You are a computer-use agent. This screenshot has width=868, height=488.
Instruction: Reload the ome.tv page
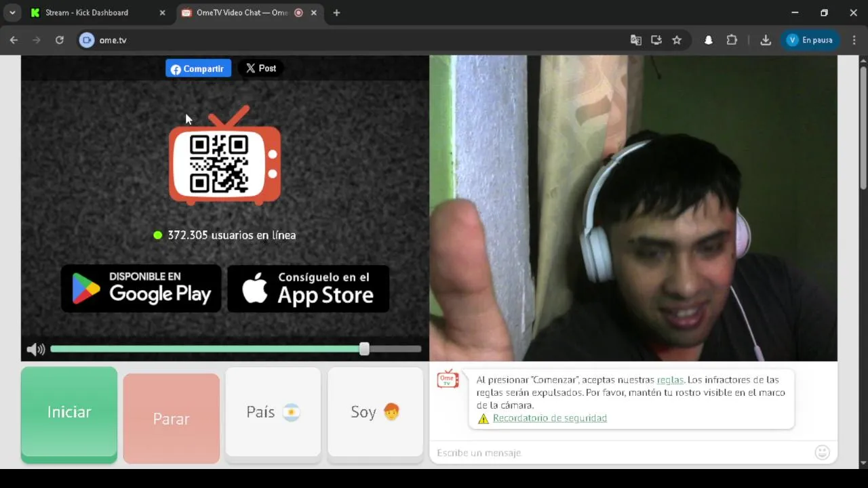click(60, 40)
